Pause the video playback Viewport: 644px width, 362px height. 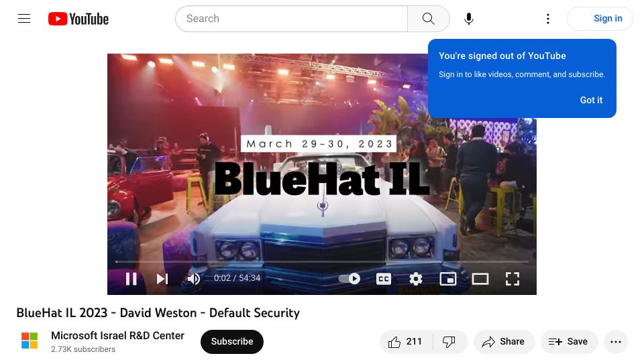click(131, 279)
